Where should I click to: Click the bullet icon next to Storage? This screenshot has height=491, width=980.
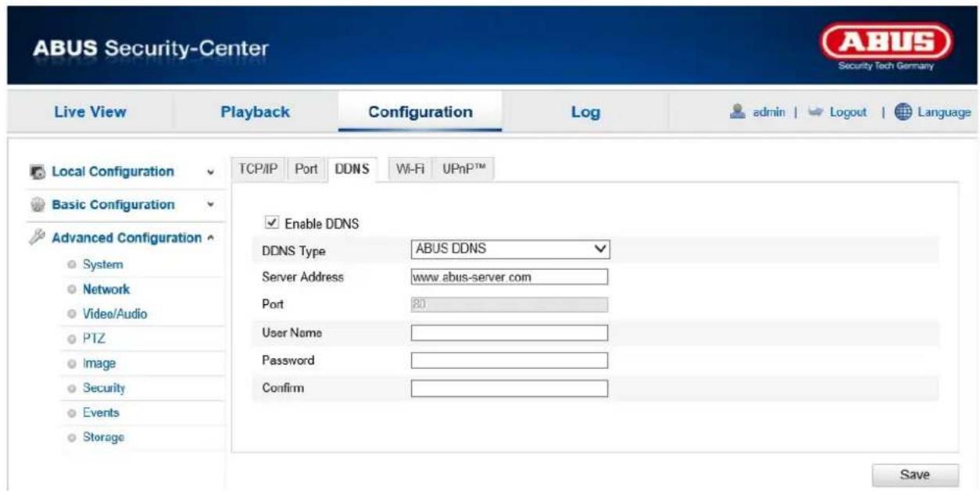(x=71, y=437)
